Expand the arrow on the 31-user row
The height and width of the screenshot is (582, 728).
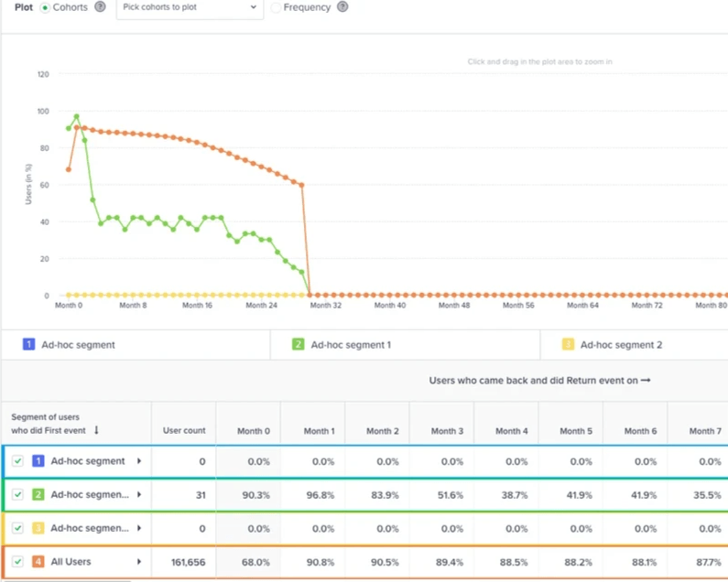coord(139,494)
